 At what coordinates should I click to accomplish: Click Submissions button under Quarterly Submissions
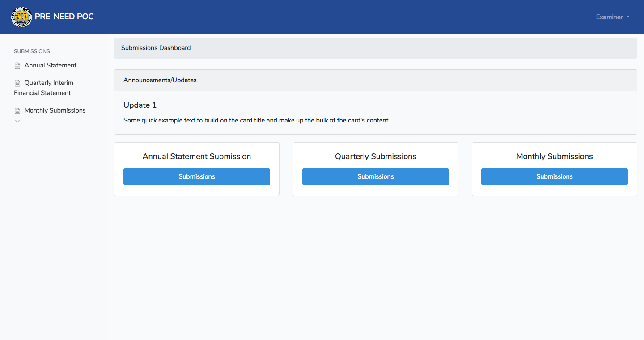[376, 176]
